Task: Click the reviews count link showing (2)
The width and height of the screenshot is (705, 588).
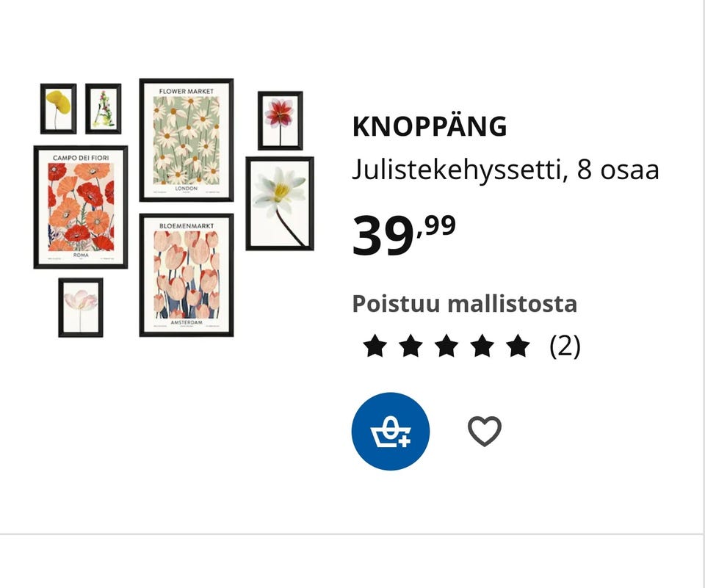Action: point(565,347)
